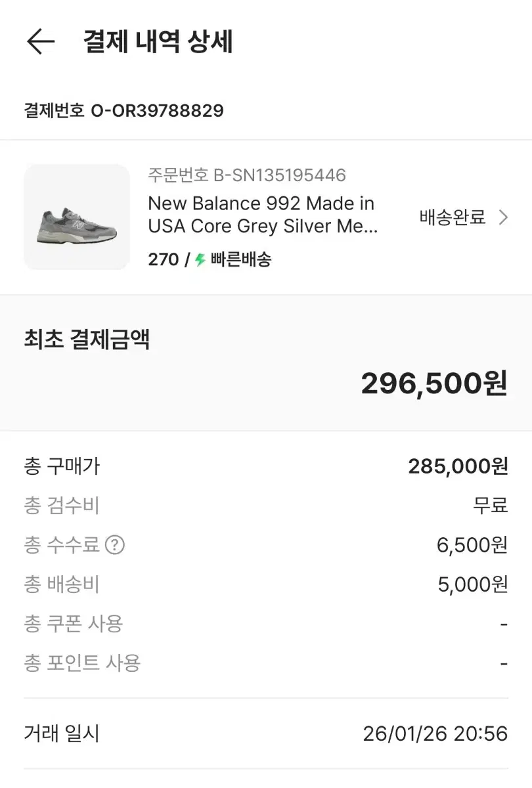Click the 6,500원 fee amount
532x788 pixels.
point(472,545)
